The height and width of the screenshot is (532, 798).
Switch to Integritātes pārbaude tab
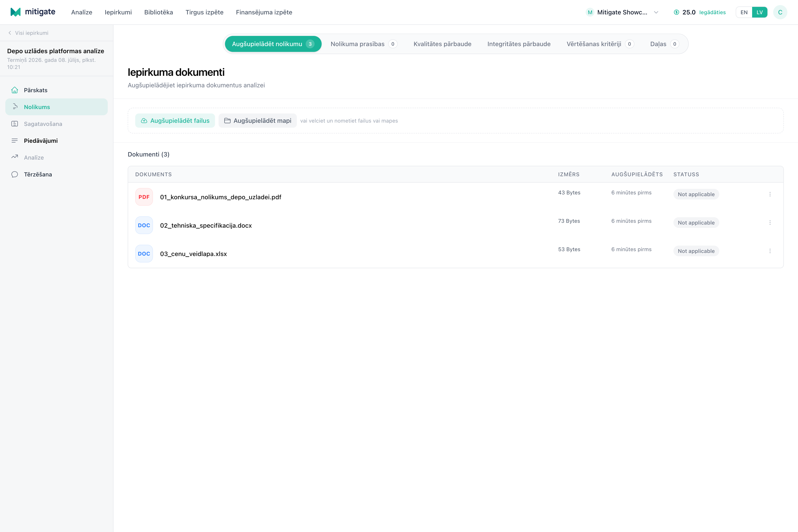pyautogui.click(x=519, y=44)
